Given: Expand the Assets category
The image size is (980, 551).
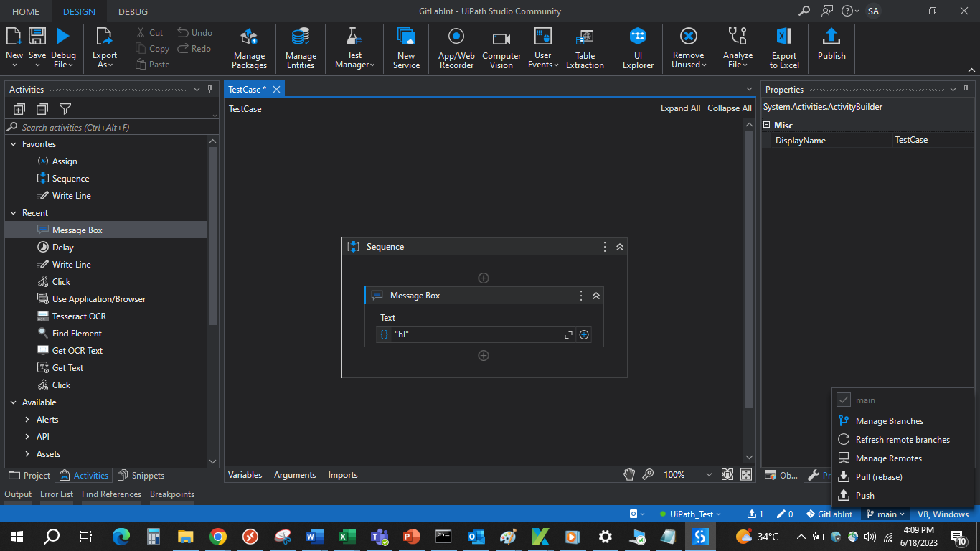Looking at the screenshot, I should click(27, 454).
